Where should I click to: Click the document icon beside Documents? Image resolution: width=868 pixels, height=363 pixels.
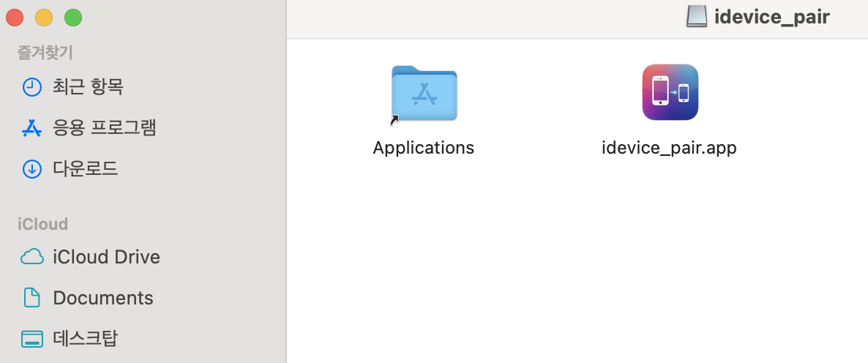coord(31,298)
